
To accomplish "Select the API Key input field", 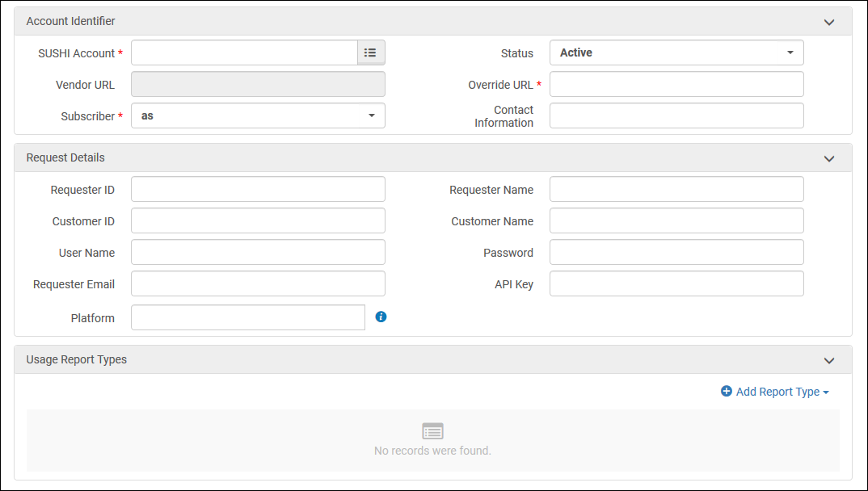I will click(676, 283).
